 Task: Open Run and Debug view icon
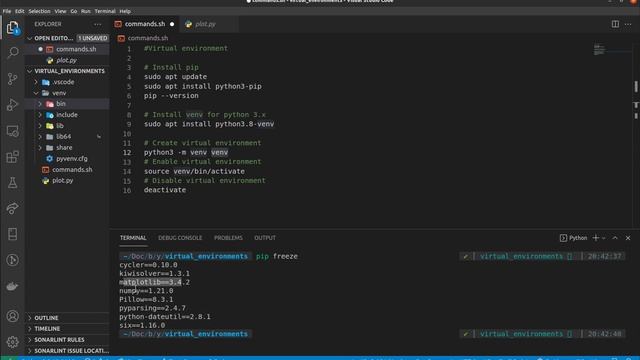click(x=13, y=104)
